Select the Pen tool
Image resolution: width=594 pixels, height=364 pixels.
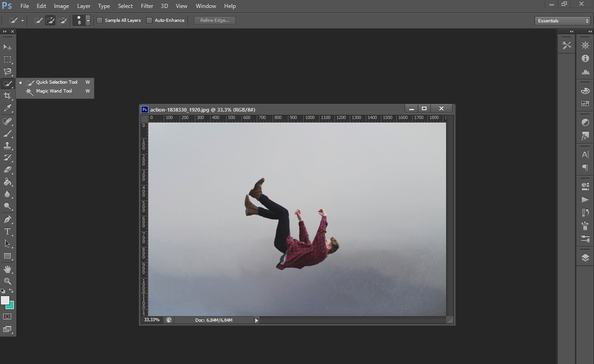click(x=7, y=219)
